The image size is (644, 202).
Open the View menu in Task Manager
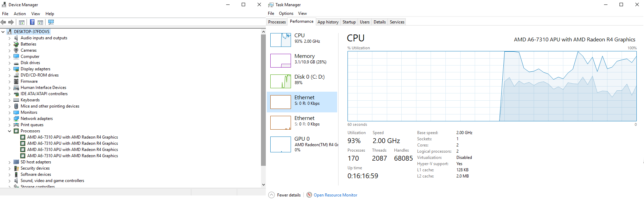coord(302,13)
